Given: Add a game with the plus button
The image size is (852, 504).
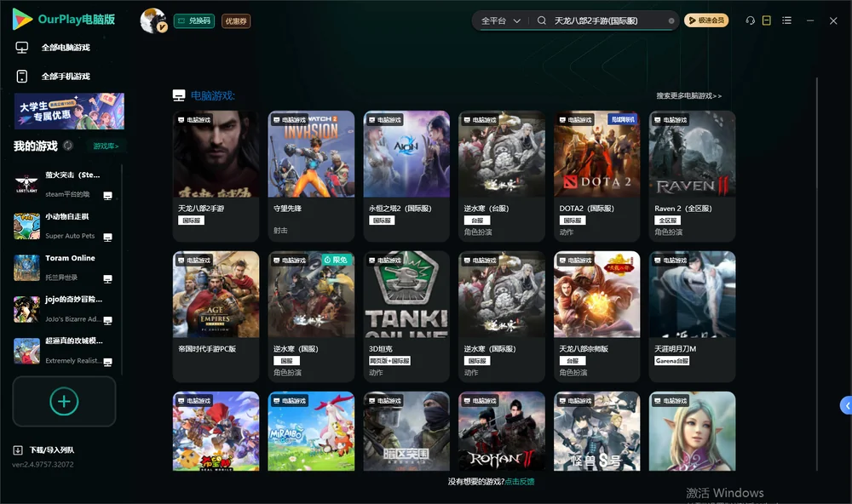Looking at the screenshot, I should tap(64, 401).
